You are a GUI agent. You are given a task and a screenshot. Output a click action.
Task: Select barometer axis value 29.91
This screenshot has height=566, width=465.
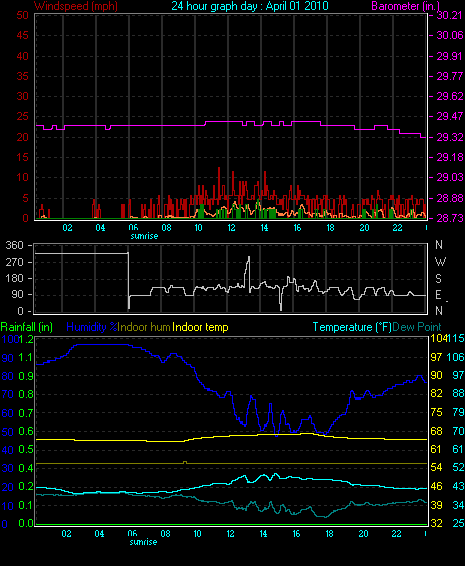point(449,56)
